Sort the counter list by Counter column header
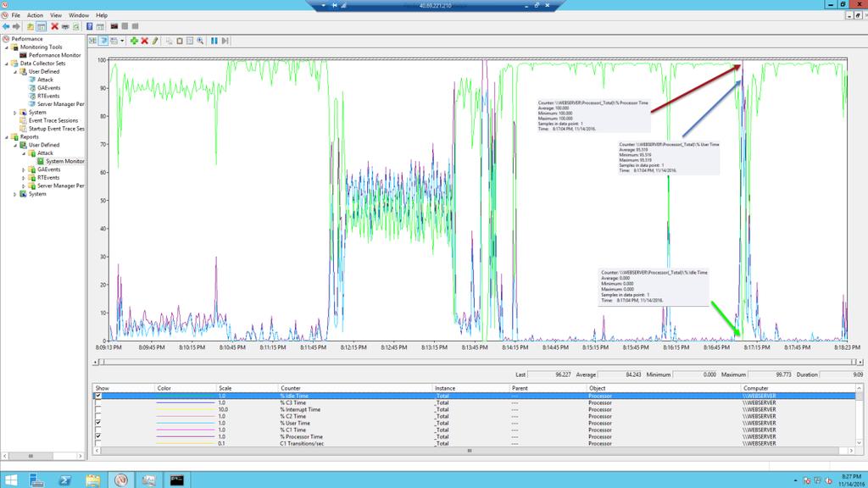Screen dimensions: 868x488 pyautogui.click(x=355, y=388)
